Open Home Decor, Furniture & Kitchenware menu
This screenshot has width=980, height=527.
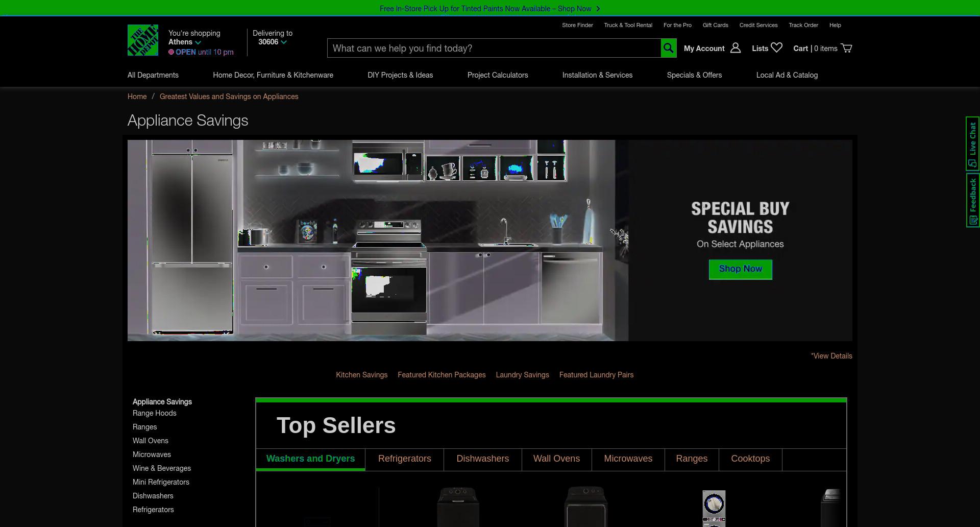click(x=273, y=75)
